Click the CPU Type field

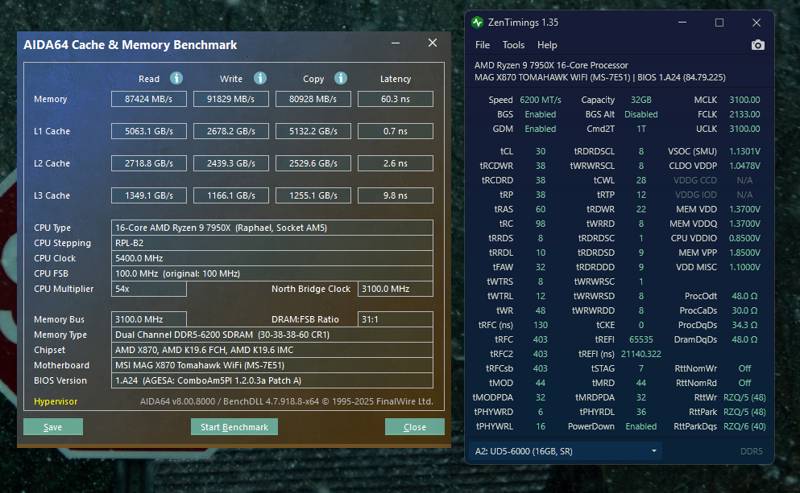272,228
